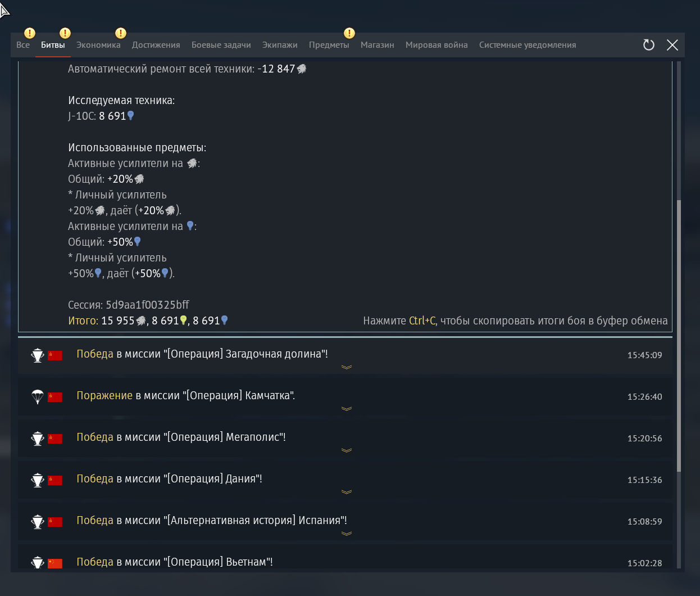Close the message log window

(x=672, y=45)
